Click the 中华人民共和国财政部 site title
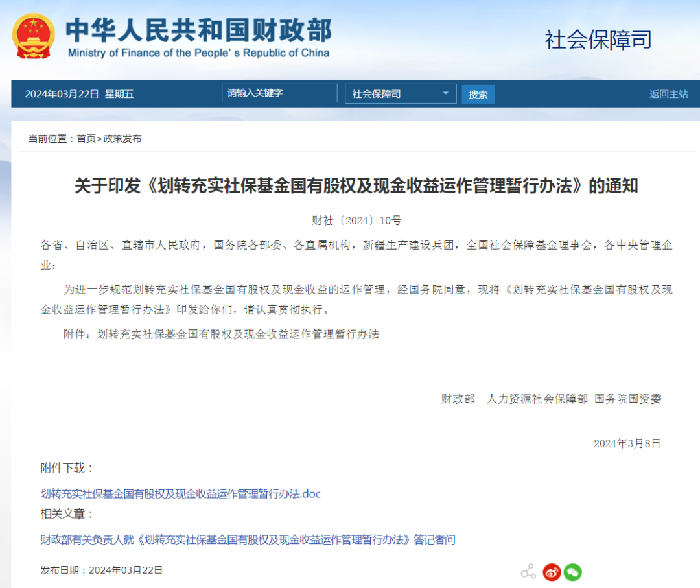Screen dimensions: 700x588 pyautogui.click(x=198, y=30)
